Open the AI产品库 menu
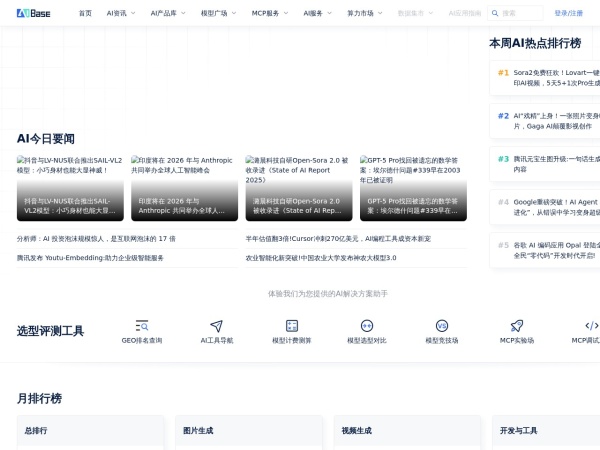This screenshot has width=600, height=450. coord(163,13)
